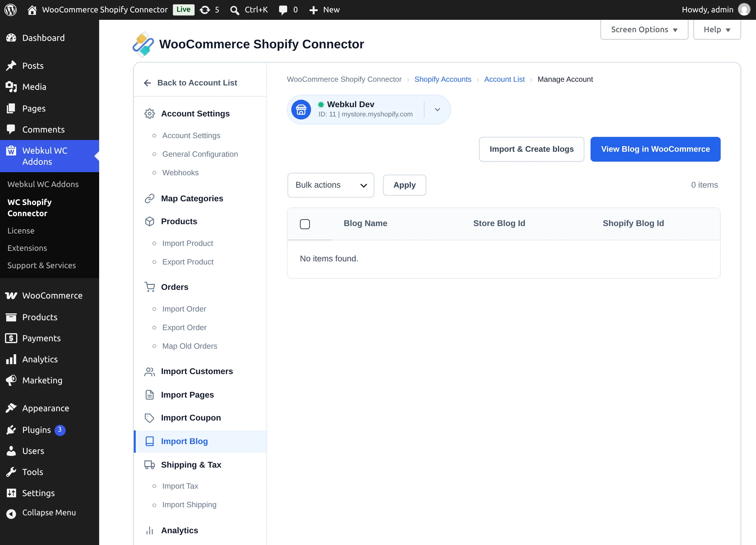This screenshot has width=756, height=545.
Task: Click the Media icon in sidebar
Action: tap(11, 87)
